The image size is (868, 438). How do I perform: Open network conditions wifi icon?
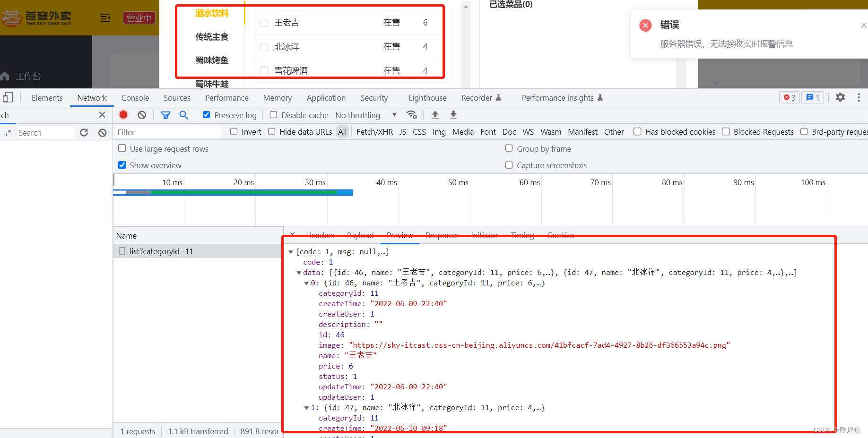[x=412, y=115]
